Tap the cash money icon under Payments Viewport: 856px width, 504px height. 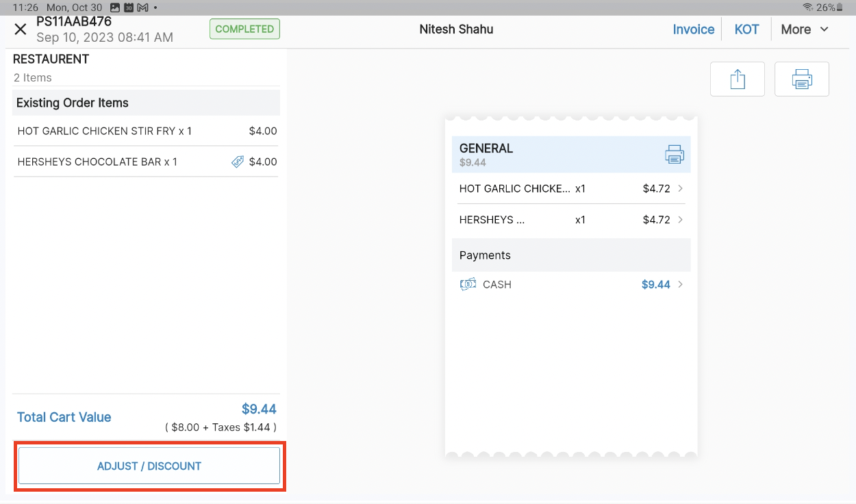point(468,284)
